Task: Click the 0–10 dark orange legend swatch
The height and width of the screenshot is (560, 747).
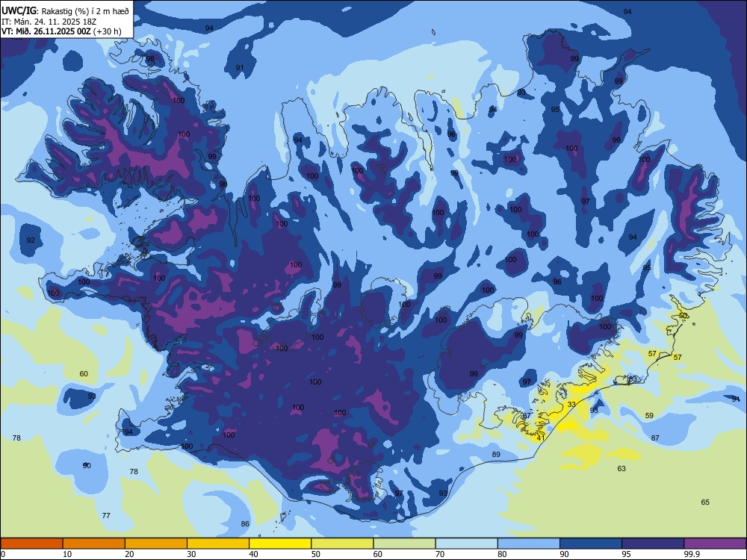Action: coord(31,544)
